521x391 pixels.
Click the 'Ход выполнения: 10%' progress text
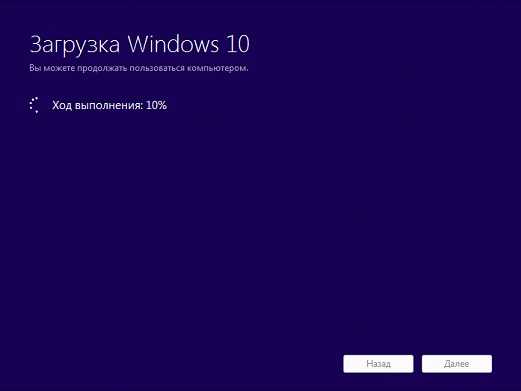pyautogui.click(x=109, y=105)
